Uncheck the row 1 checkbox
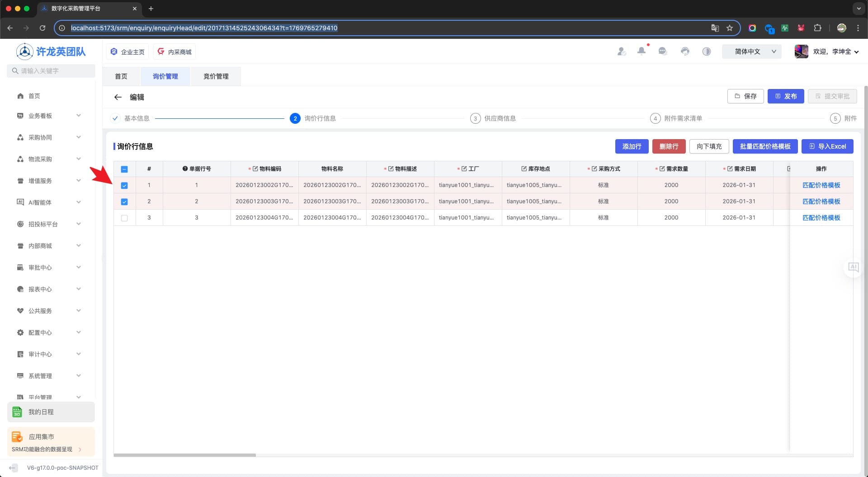This screenshot has height=477, width=868. tap(124, 185)
